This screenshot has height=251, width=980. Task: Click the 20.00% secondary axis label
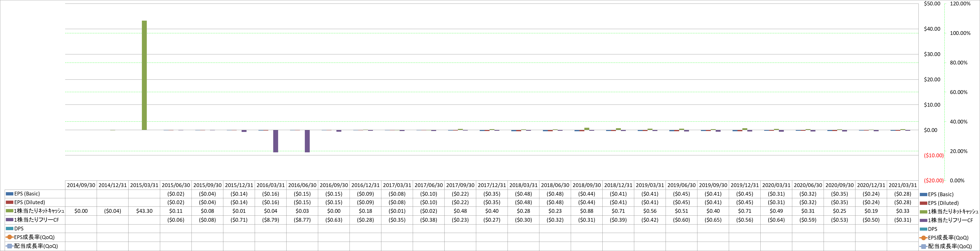coord(959,151)
